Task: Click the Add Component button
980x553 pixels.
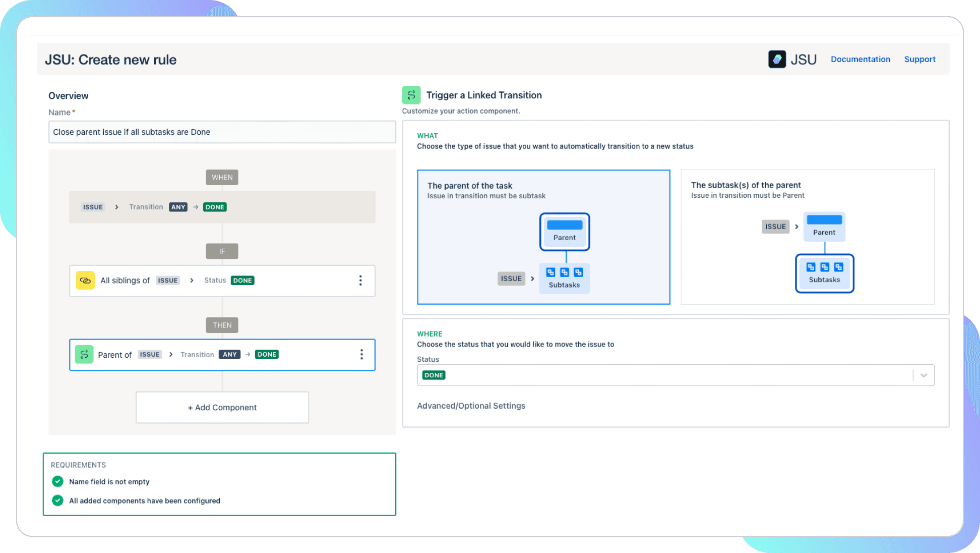Action: pos(221,407)
